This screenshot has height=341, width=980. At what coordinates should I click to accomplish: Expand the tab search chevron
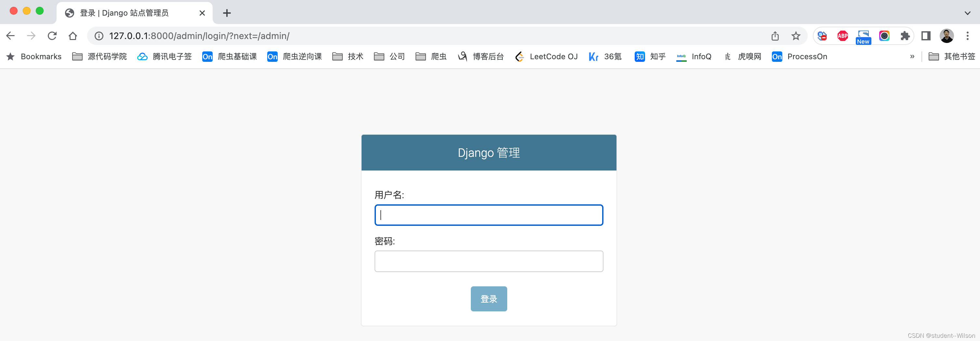click(967, 13)
